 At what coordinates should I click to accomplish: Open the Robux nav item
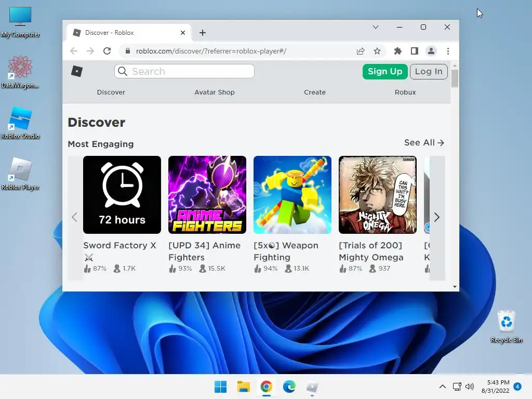(x=405, y=92)
